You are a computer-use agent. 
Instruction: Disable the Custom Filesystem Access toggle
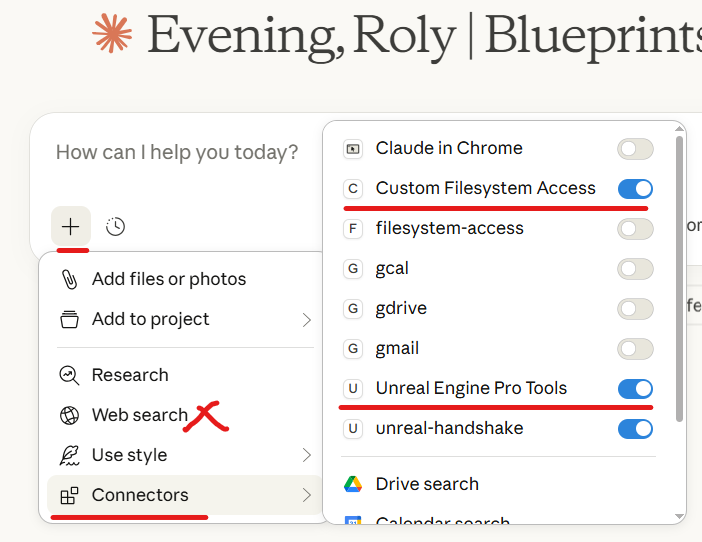point(635,189)
